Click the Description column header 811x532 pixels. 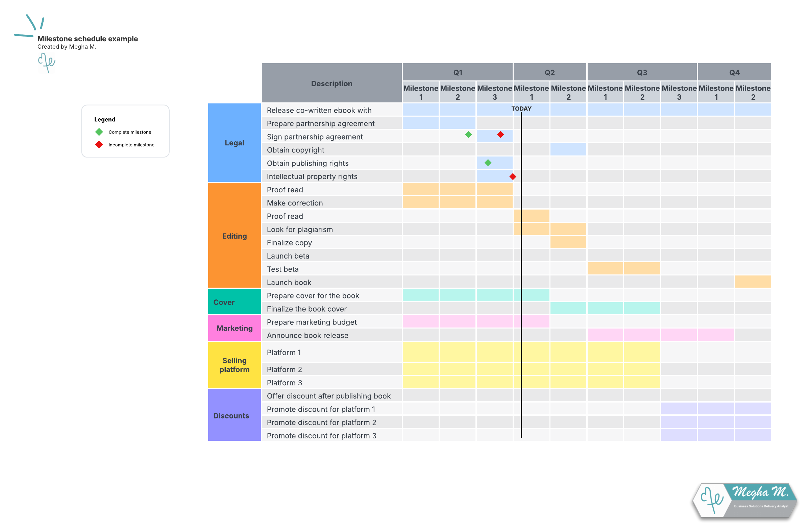pyautogui.click(x=331, y=83)
